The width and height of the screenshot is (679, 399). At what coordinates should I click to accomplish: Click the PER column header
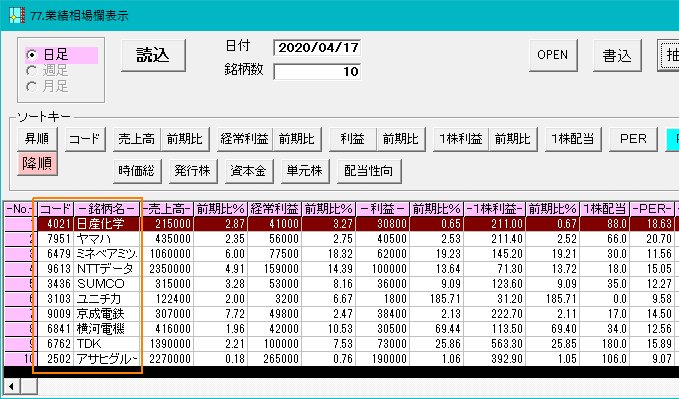(652, 209)
